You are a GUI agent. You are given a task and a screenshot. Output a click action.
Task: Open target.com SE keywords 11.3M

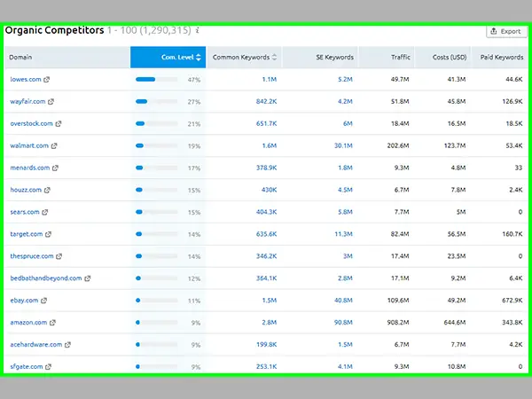pos(343,234)
